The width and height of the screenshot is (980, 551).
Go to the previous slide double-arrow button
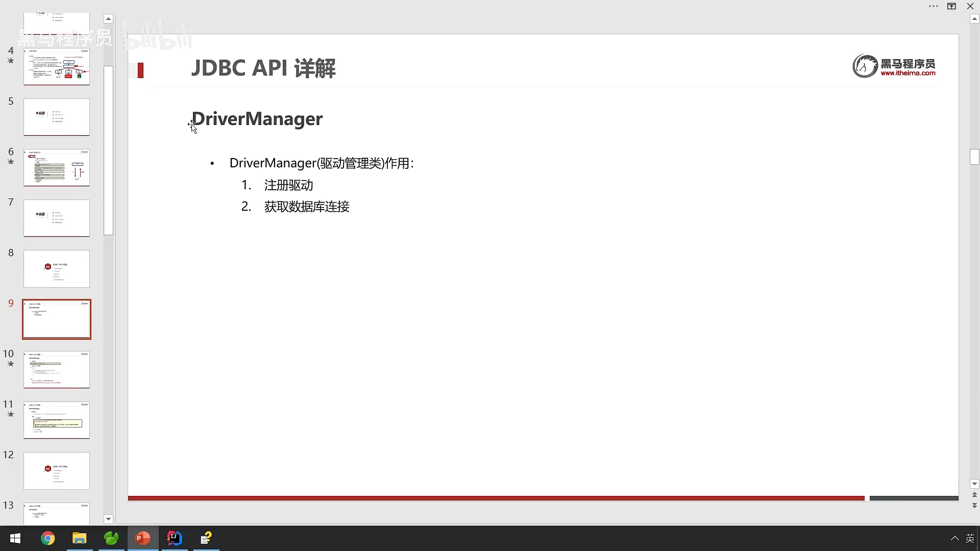974,495
